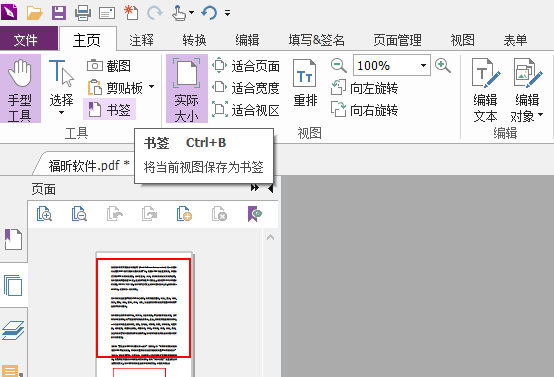This screenshot has width=554, height=377.
Task: Click the rotate page counterclockwise icon in the 页面 panel
Action: [x=114, y=214]
